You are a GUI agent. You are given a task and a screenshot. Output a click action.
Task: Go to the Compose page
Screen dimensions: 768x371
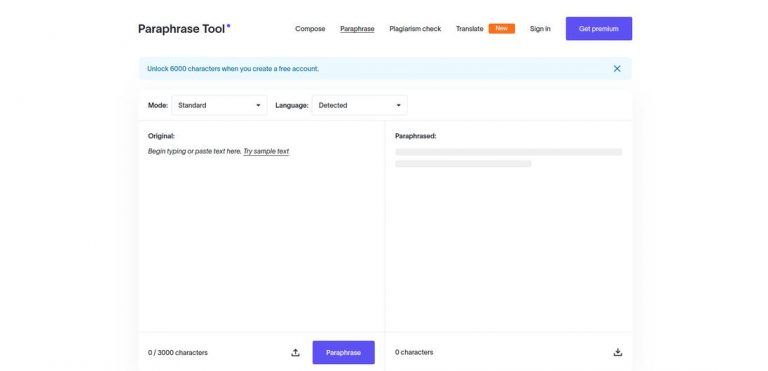click(310, 29)
